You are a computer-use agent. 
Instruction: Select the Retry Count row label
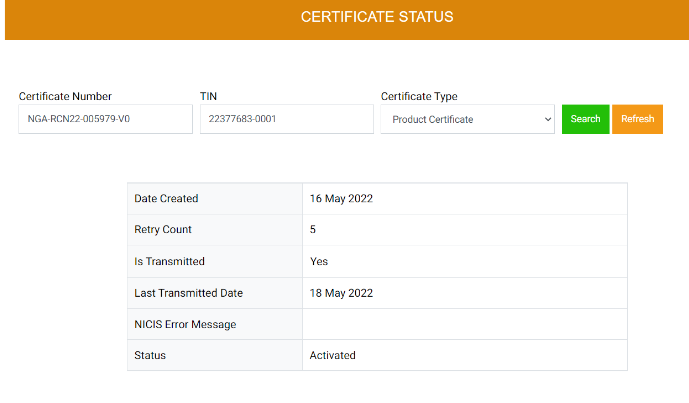[x=163, y=229]
